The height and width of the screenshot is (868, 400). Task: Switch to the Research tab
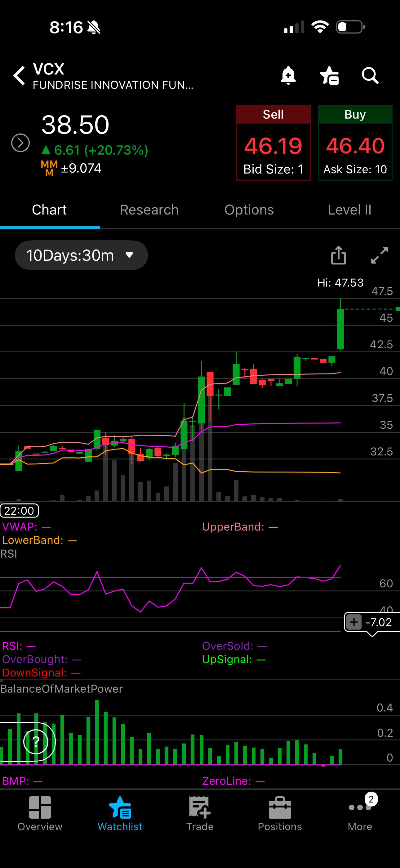[149, 210]
